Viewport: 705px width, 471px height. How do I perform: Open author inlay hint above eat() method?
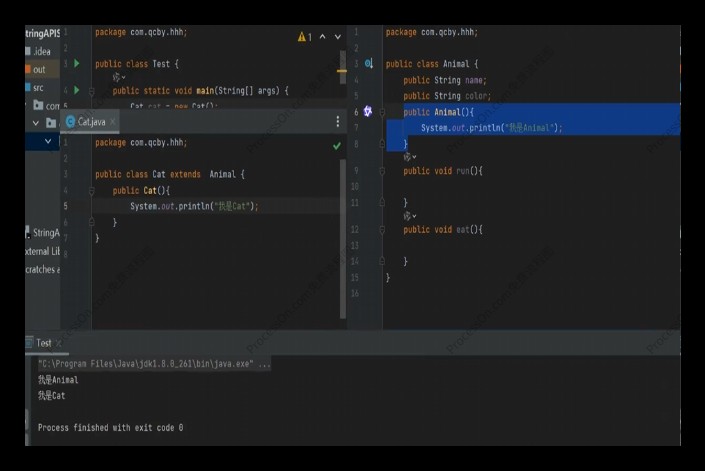pos(410,216)
